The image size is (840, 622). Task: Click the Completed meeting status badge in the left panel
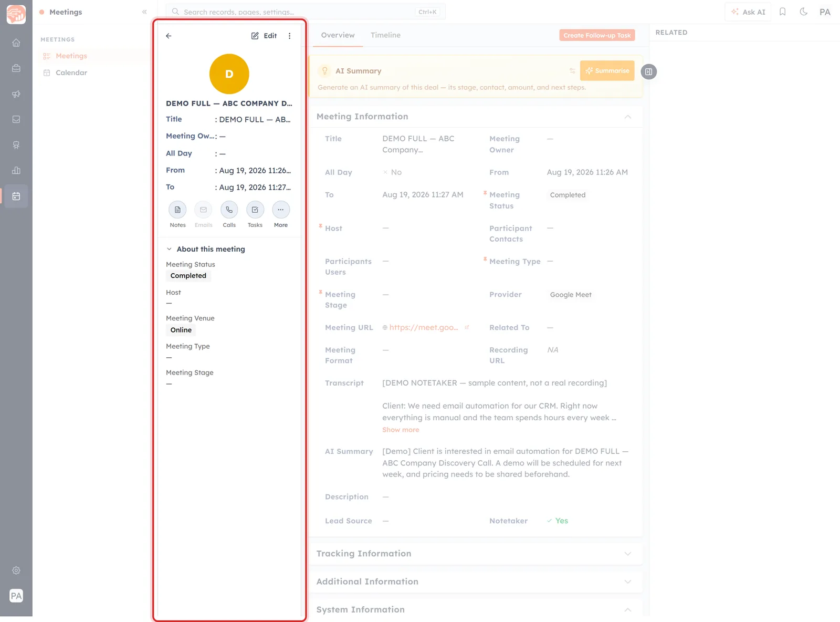(188, 276)
